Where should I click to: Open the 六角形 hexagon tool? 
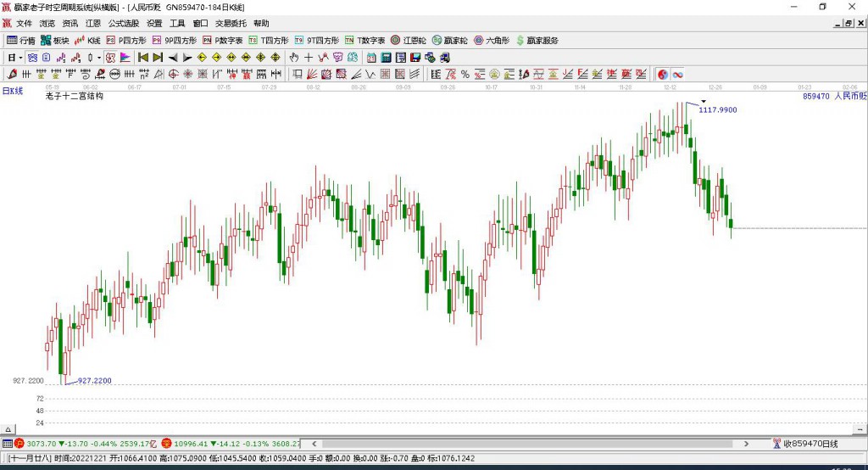coord(492,41)
